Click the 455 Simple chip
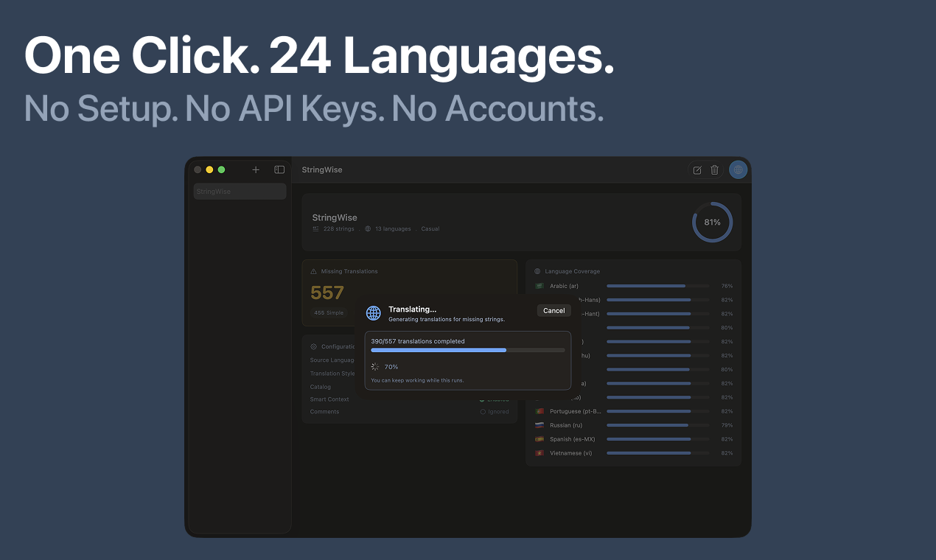The image size is (936, 560). (x=329, y=313)
